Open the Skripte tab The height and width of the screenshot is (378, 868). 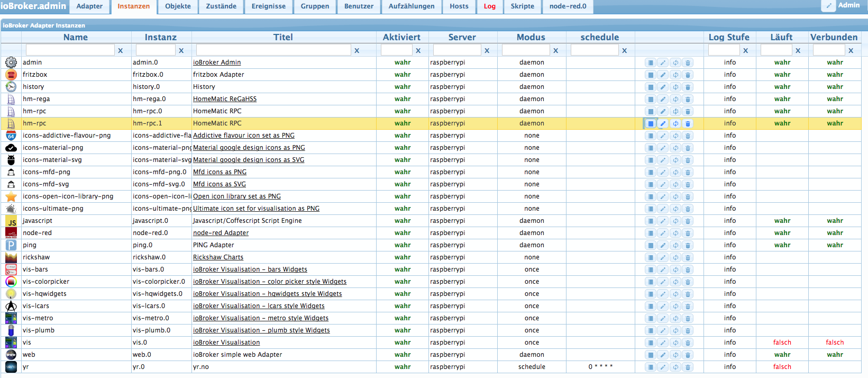pyautogui.click(x=522, y=6)
